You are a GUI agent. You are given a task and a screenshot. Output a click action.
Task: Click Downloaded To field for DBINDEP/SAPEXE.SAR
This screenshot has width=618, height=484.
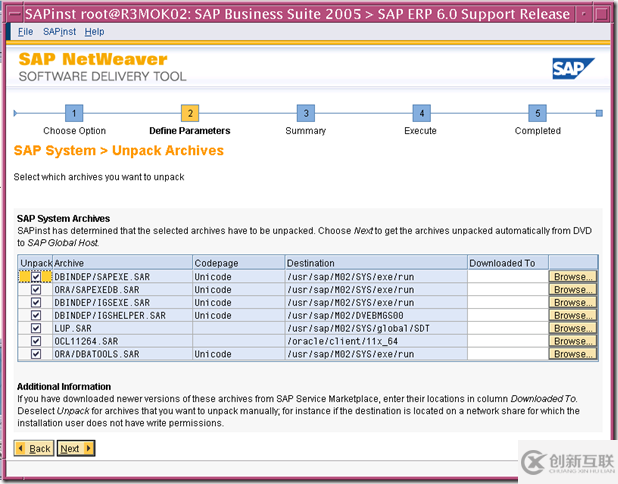tap(508, 277)
